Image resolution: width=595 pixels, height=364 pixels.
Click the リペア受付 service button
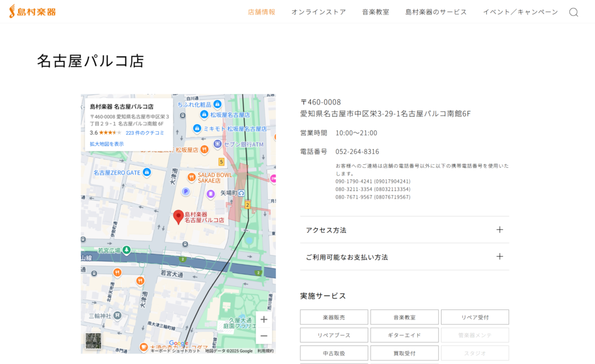click(x=475, y=318)
